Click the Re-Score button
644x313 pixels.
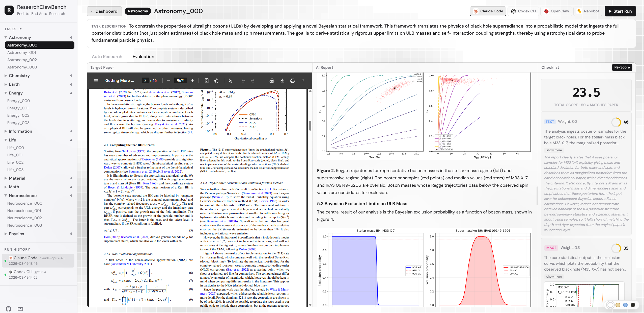622,67
